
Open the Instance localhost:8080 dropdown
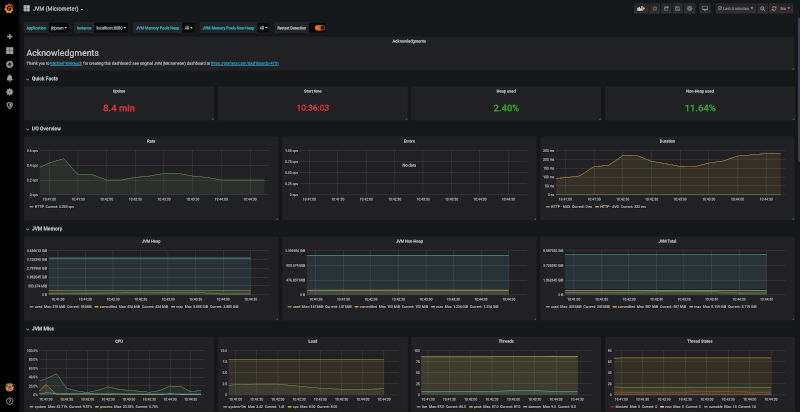(x=112, y=28)
